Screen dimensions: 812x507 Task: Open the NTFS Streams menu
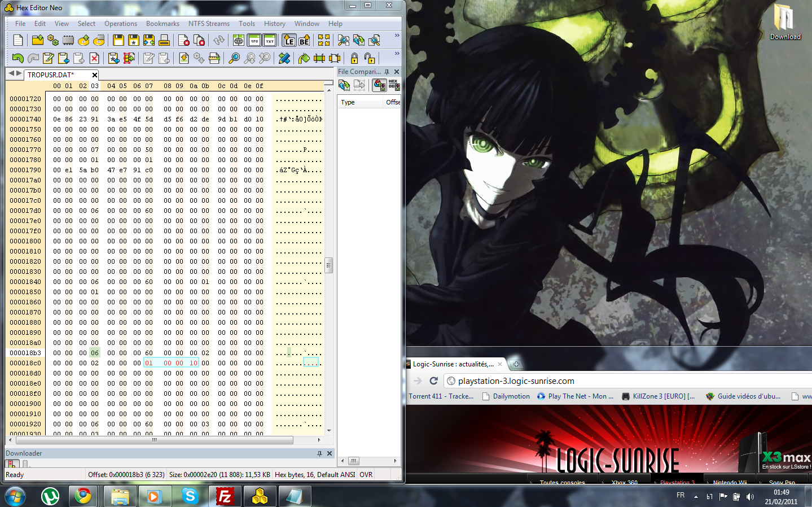(209, 24)
